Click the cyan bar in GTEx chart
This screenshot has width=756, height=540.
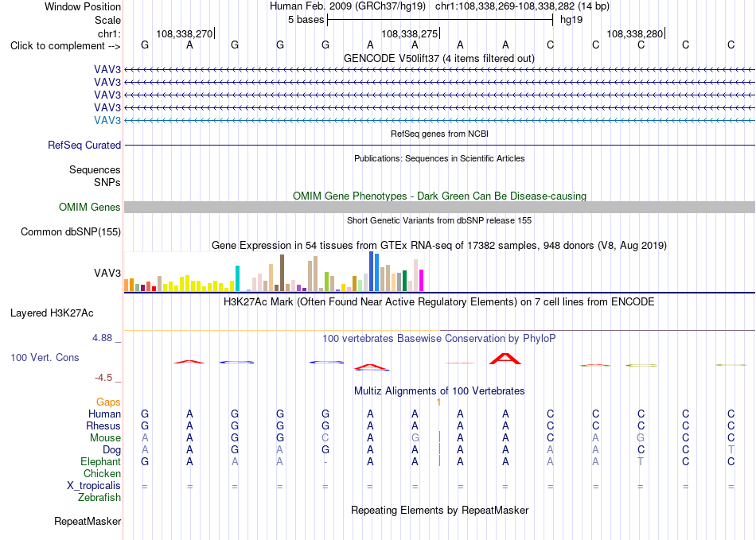point(237,278)
